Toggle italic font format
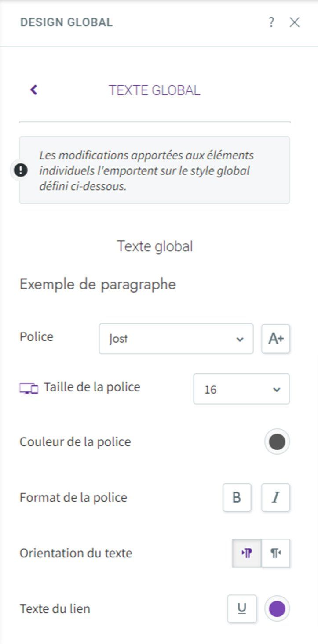318x644 pixels. point(276,498)
